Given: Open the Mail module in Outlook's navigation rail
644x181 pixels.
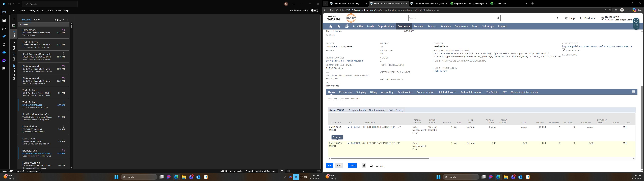Looking at the screenshot, I should (4, 12).
